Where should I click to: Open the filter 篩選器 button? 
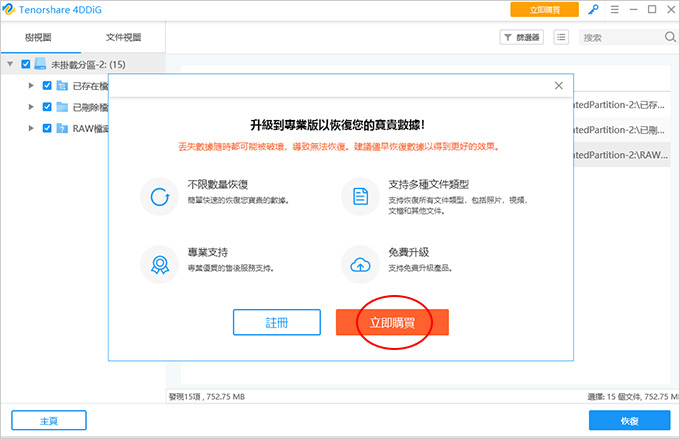[522, 37]
